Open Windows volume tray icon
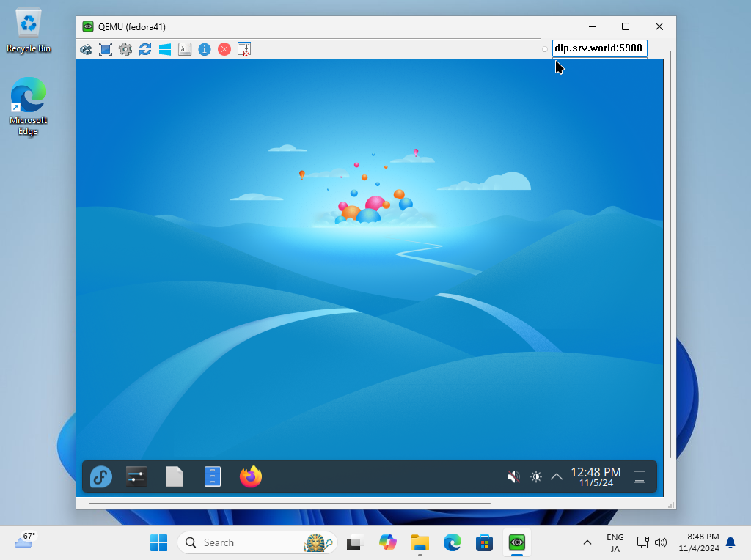 point(661,542)
